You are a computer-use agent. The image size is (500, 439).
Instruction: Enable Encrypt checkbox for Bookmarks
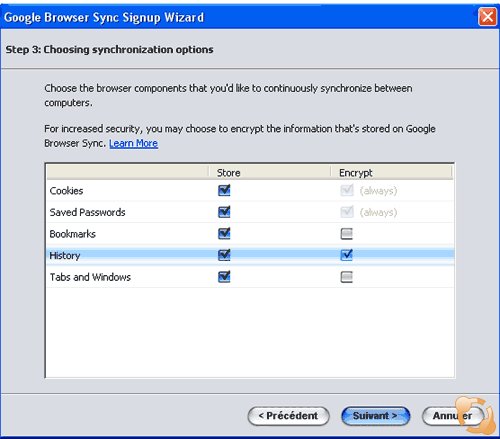pyautogui.click(x=347, y=234)
